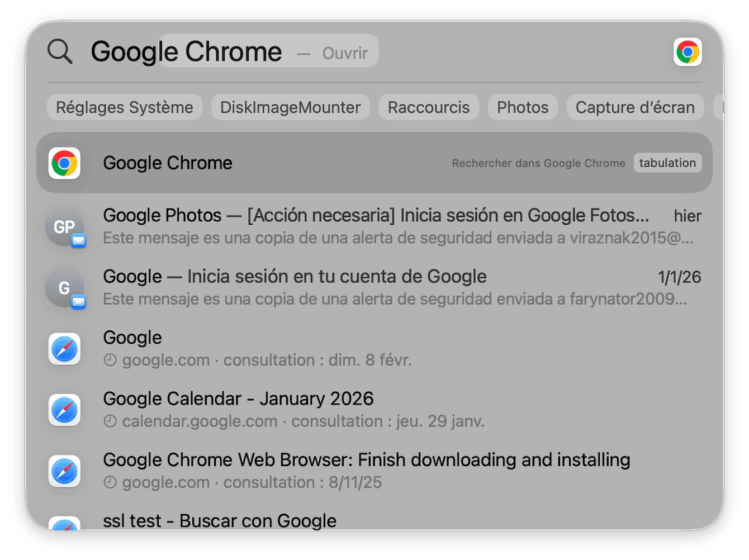Click the email preview mentioning farynator2009

pos(395,299)
